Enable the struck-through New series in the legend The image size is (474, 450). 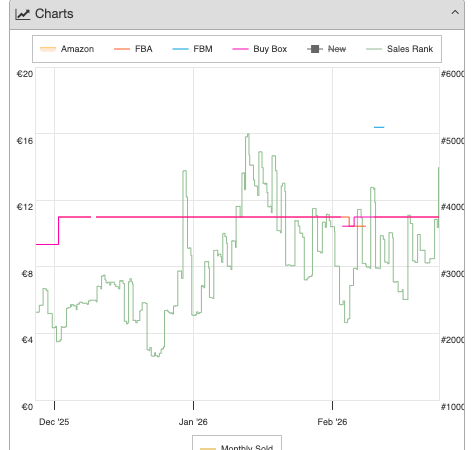(326, 49)
